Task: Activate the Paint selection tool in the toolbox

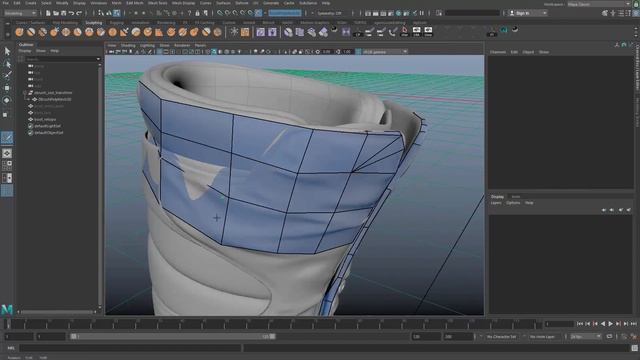Action: coord(7,76)
